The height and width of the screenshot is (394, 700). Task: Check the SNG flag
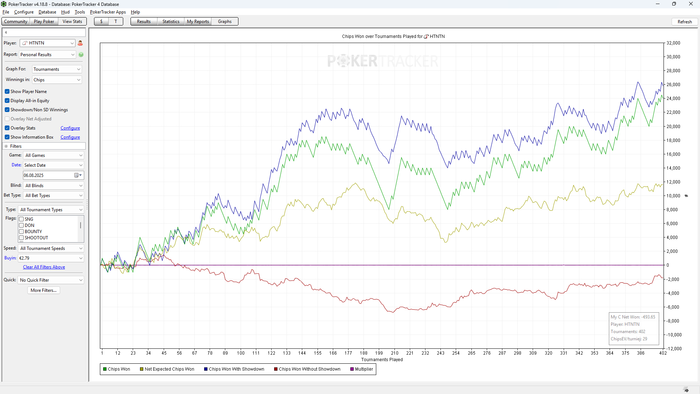[x=21, y=219]
